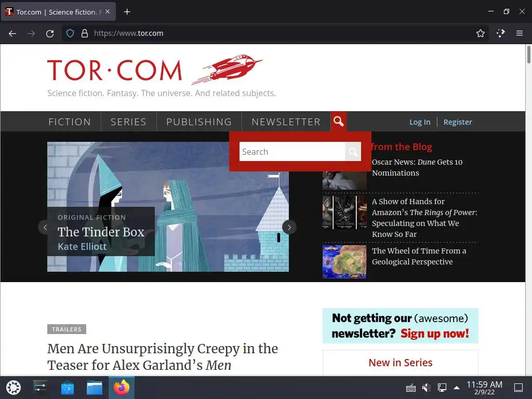
Task: Click the keyboard tray icon
Action: 410,388
